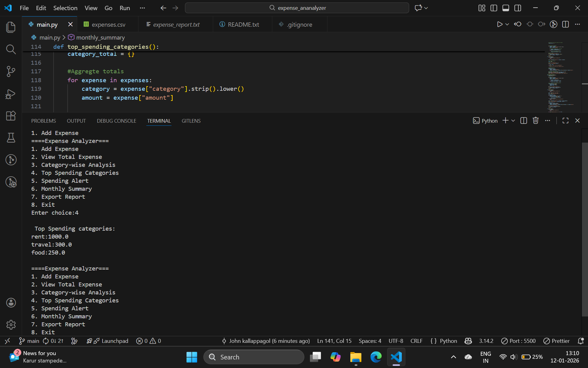Open the Run and Debug view
Screen dimensions: 588x368
[11, 94]
